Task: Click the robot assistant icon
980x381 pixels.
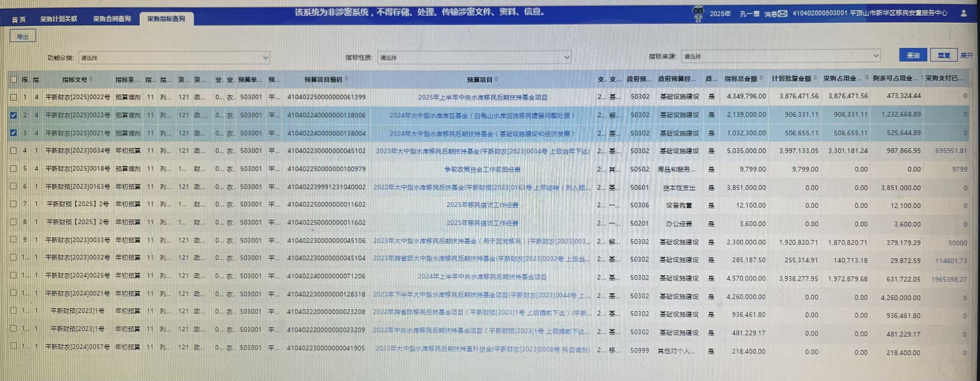Action: (698, 14)
